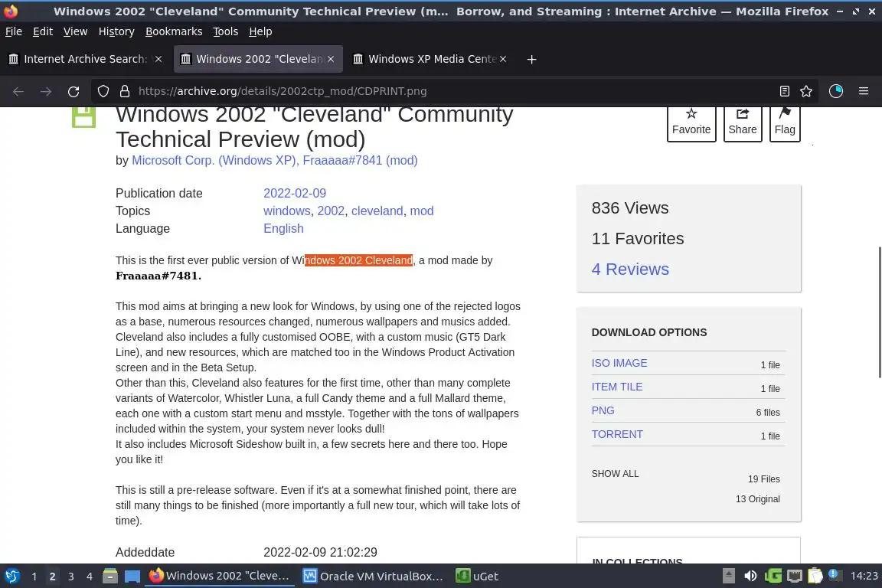This screenshot has height=588, width=882.
Task: Open the Bookmarks menu
Action: point(174,31)
